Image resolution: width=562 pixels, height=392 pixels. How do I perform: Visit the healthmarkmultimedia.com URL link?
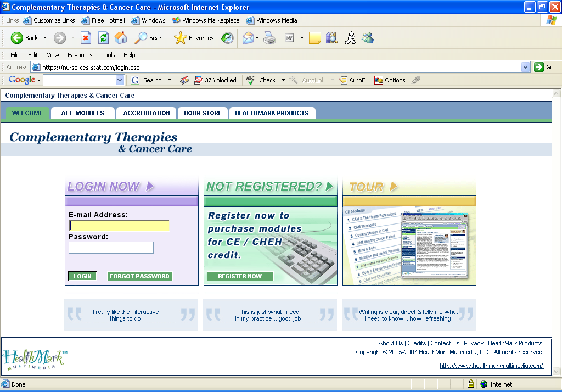(491, 366)
